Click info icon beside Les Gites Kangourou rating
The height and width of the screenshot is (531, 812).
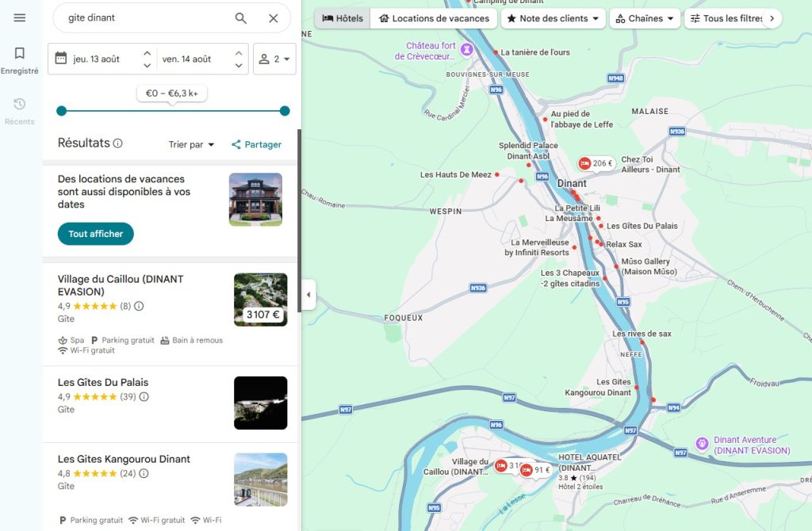pos(144,473)
